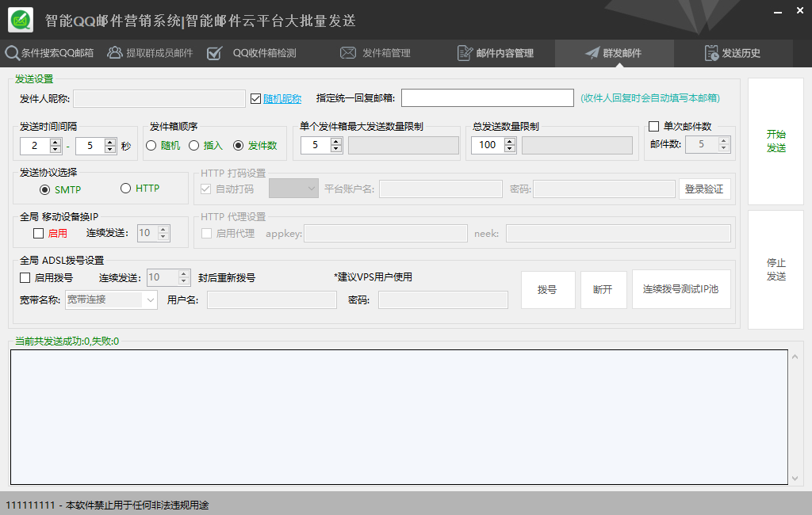Close the application window
The height and width of the screenshot is (515, 812).
point(800,11)
